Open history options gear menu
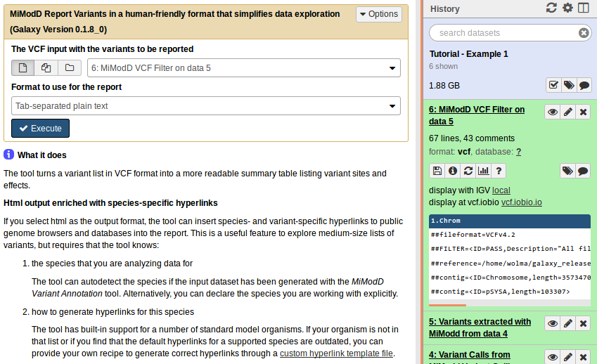 pyautogui.click(x=567, y=8)
